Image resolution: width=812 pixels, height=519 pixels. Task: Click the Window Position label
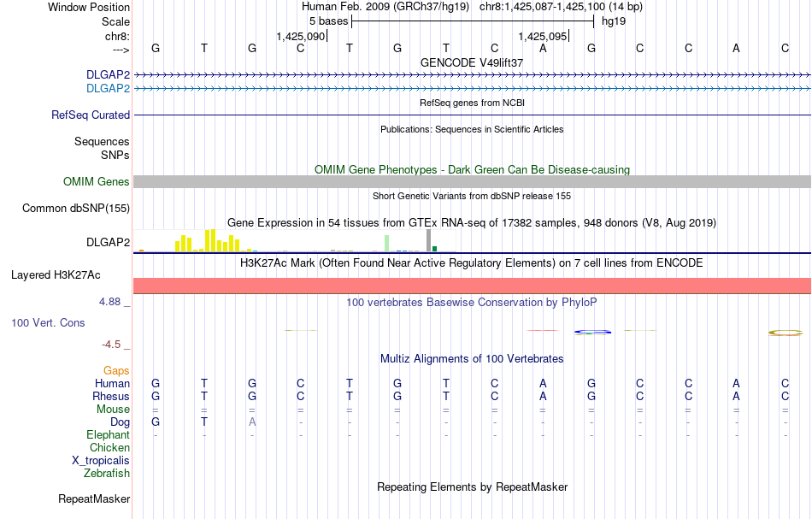(89, 7)
